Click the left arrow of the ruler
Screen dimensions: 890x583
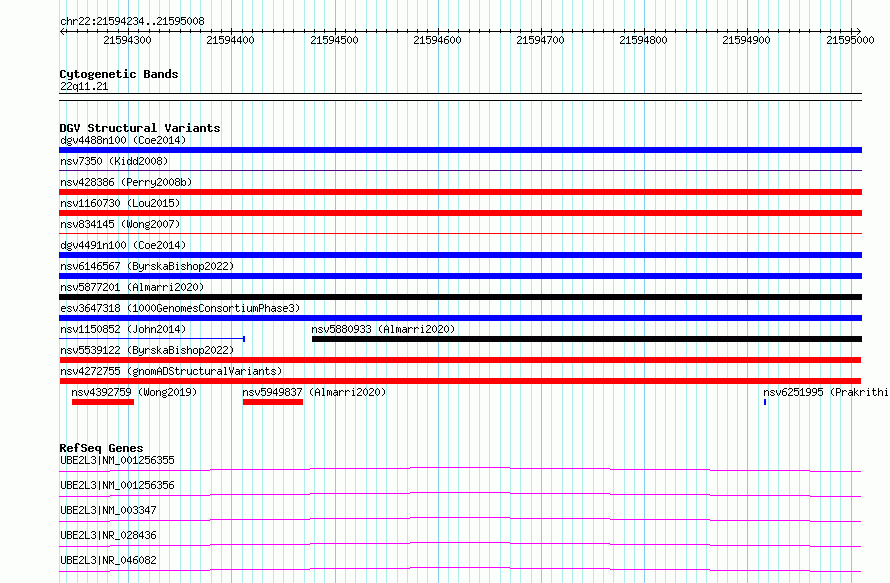point(62,32)
